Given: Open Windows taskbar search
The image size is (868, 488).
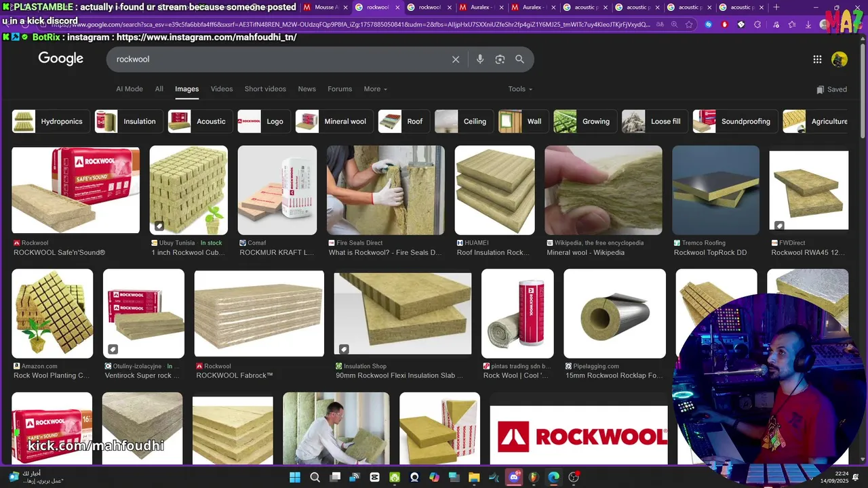Looking at the screenshot, I should (315, 477).
